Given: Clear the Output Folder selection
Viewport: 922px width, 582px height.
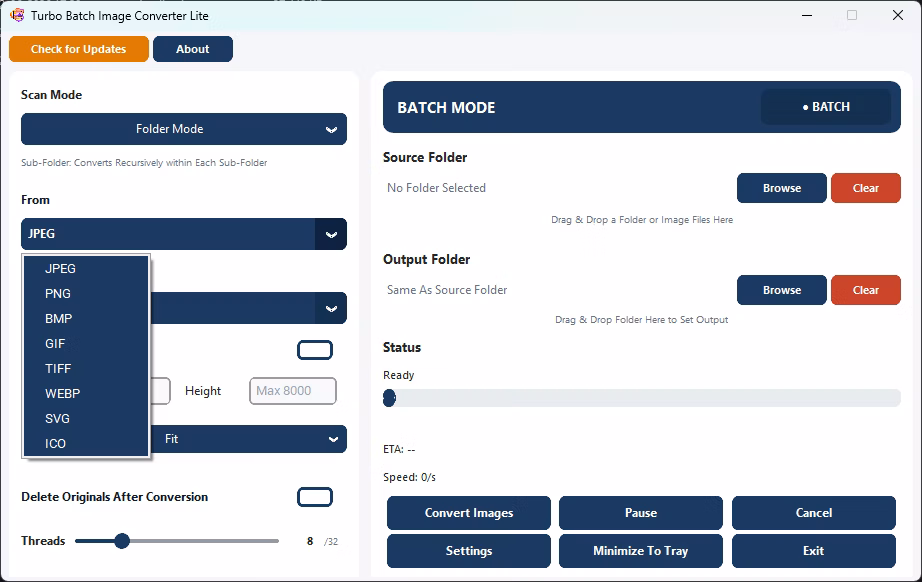Looking at the screenshot, I should pos(866,290).
